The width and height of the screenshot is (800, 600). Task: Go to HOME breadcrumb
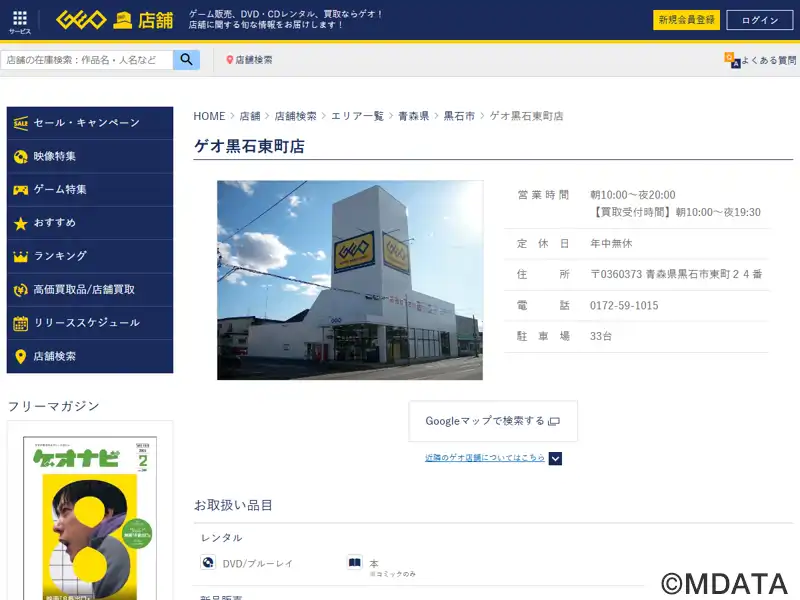pyautogui.click(x=209, y=116)
